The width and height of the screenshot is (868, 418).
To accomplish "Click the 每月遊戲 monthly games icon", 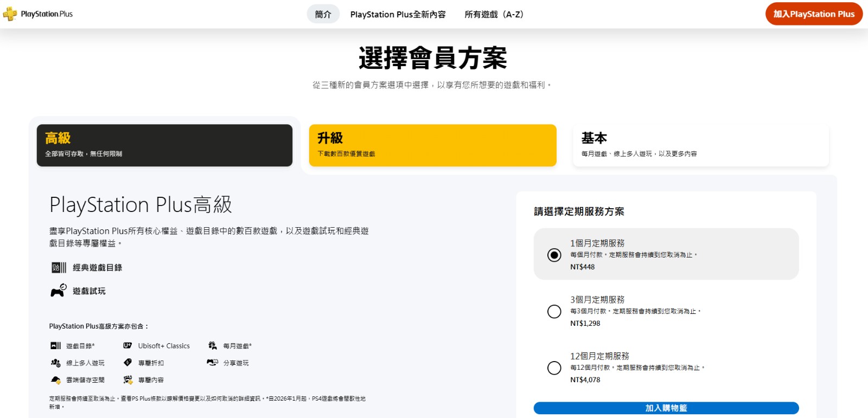I will [213, 345].
